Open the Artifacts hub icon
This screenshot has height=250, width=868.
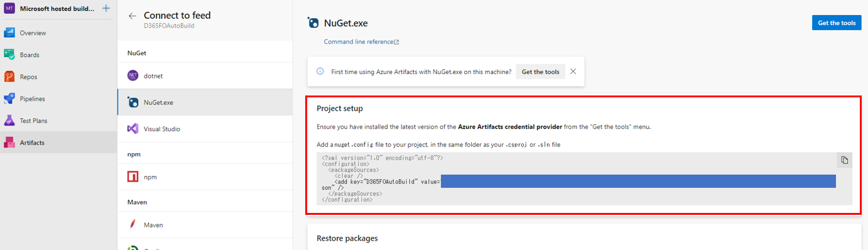[x=9, y=143]
